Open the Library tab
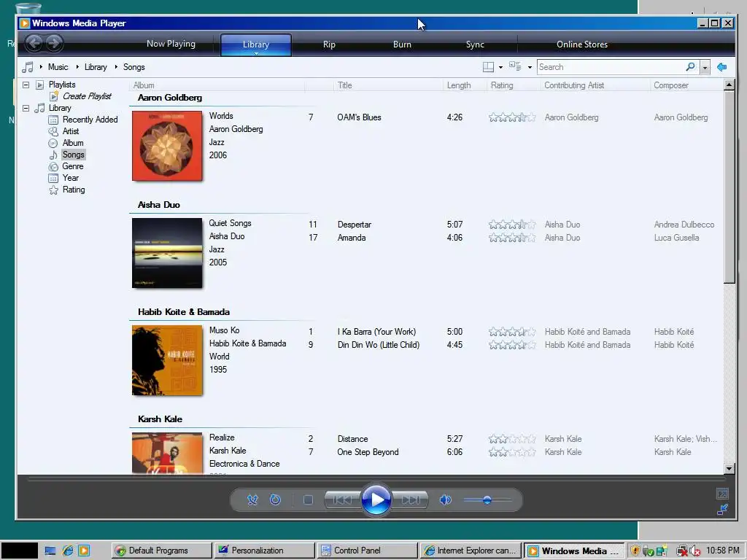The image size is (747, 560). pos(256,44)
